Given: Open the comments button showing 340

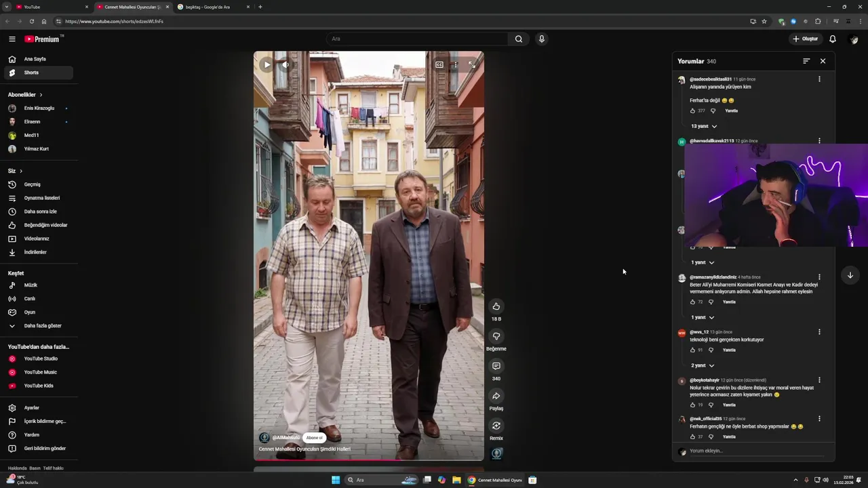Looking at the screenshot, I should (496, 366).
